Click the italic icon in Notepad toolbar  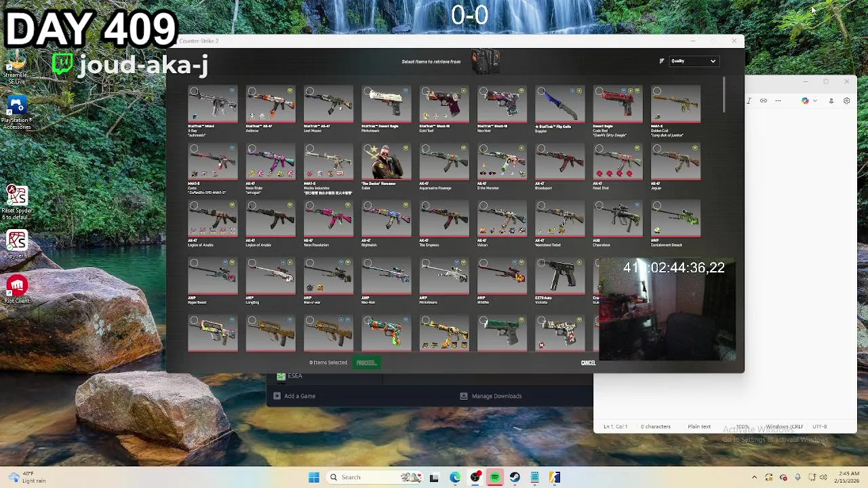(749, 101)
